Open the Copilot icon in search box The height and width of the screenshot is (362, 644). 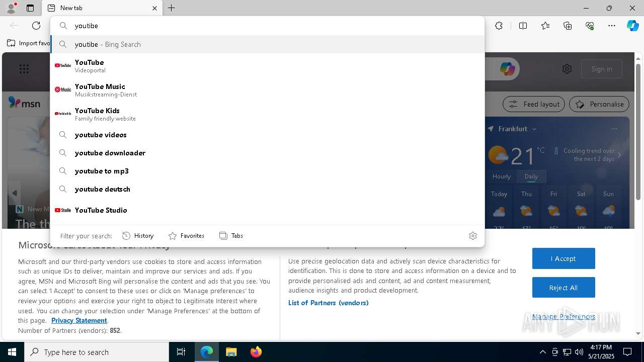click(507, 69)
